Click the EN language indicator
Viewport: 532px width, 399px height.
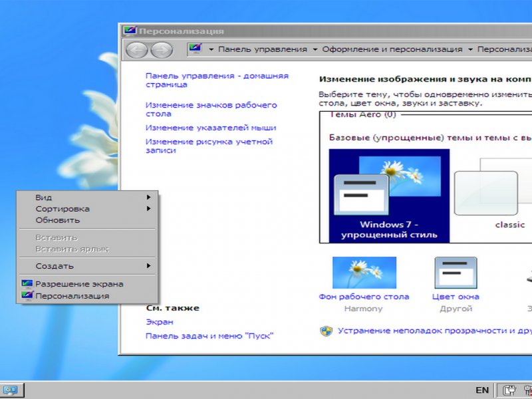pyautogui.click(x=482, y=390)
